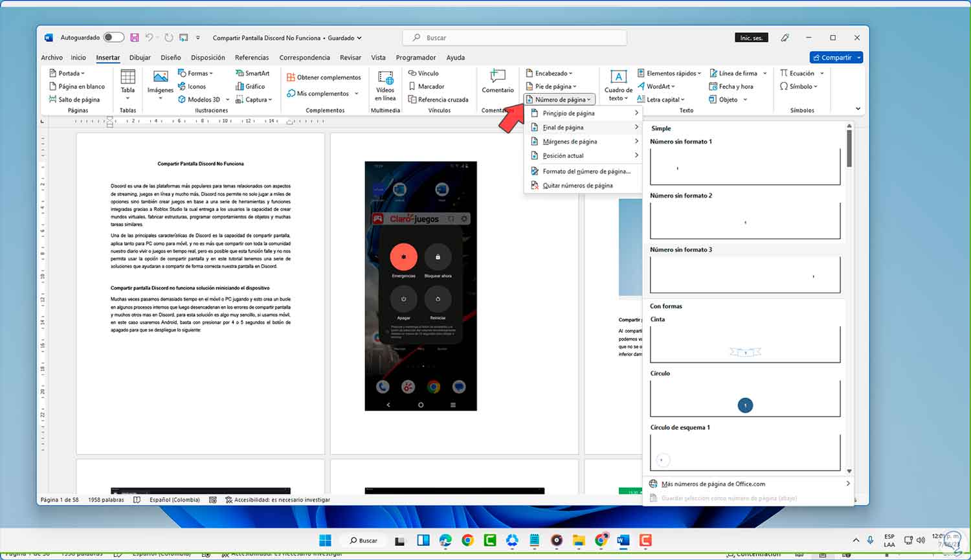Switch to the Archivo tab
Viewport: 971px width, 560px height.
click(52, 58)
